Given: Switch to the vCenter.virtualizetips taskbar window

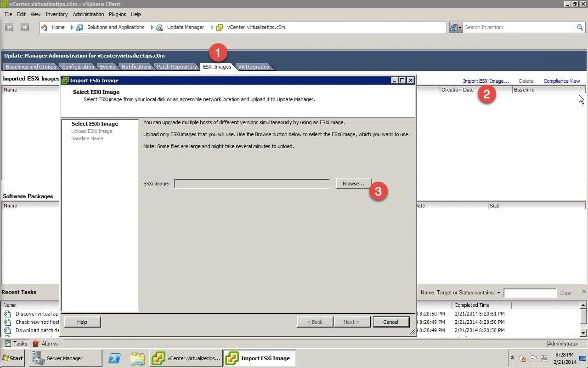Looking at the screenshot, I should pos(186,358).
